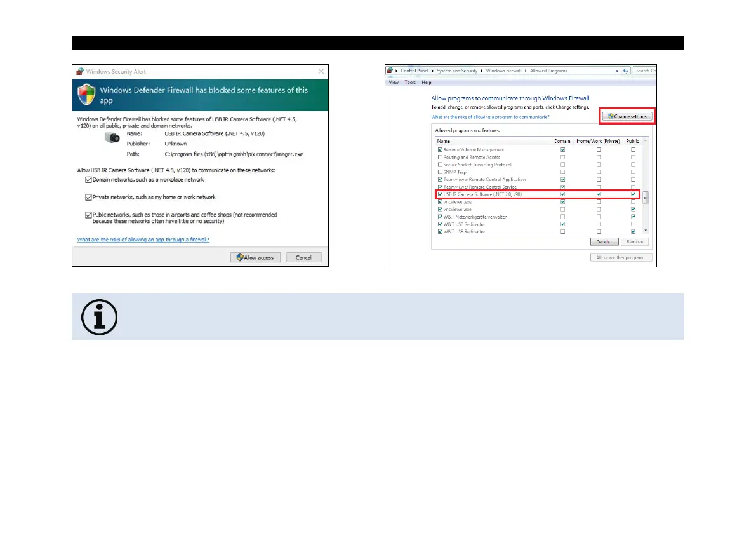Click the scroll down arrow in the programs list
Viewport: 756px width, 533px height.
(x=646, y=231)
